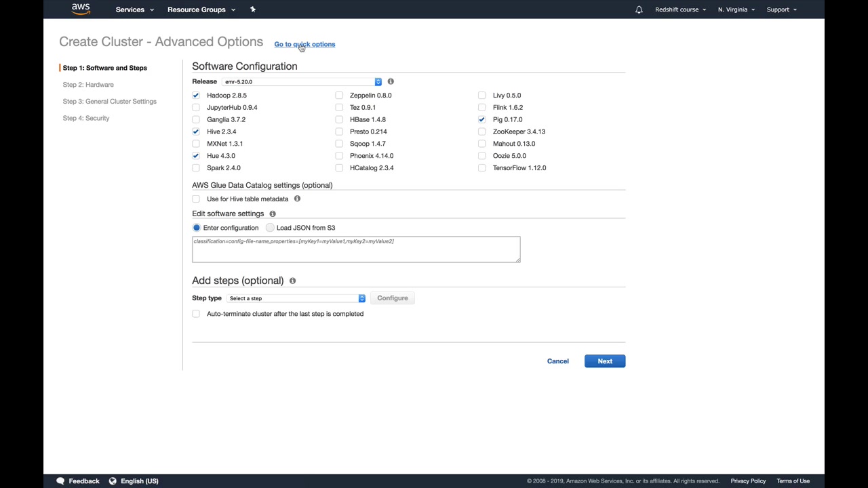
Task: Enable the TensorFlow 1.12.0 checkbox
Action: tap(482, 168)
